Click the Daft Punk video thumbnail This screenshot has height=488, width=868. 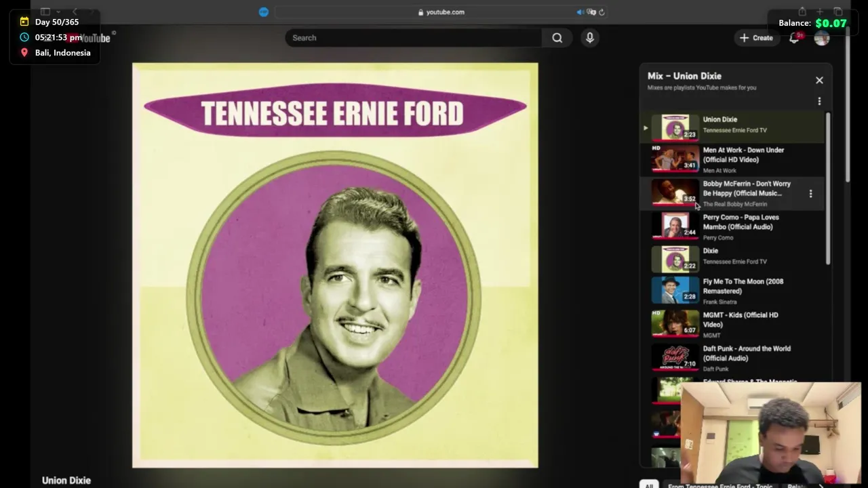675,357
